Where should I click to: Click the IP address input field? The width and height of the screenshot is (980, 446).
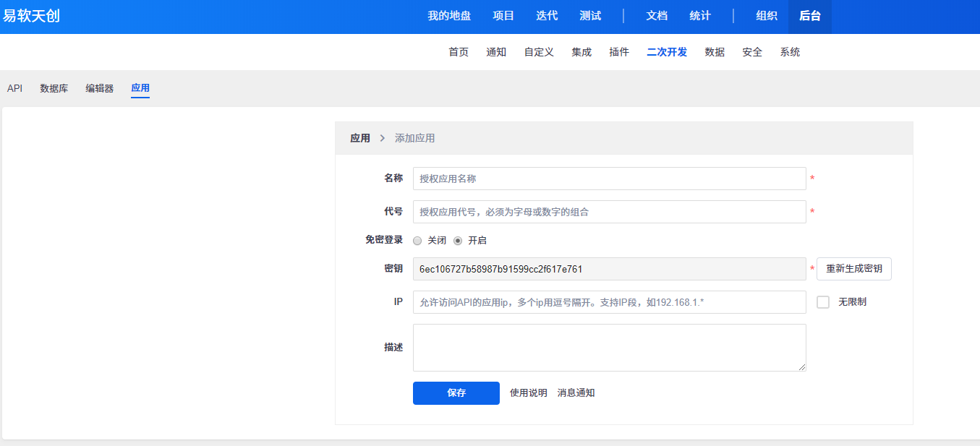(609, 302)
